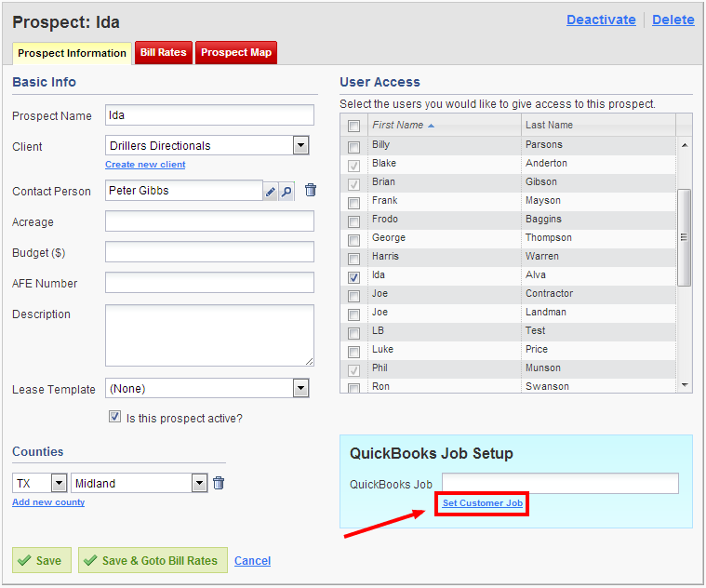Check the box for Frank Mayson

(x=353, y=202)
